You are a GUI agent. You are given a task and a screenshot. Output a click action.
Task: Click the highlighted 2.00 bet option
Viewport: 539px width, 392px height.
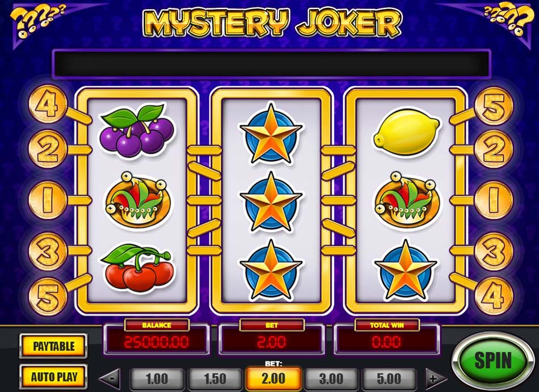pos(273,378)
